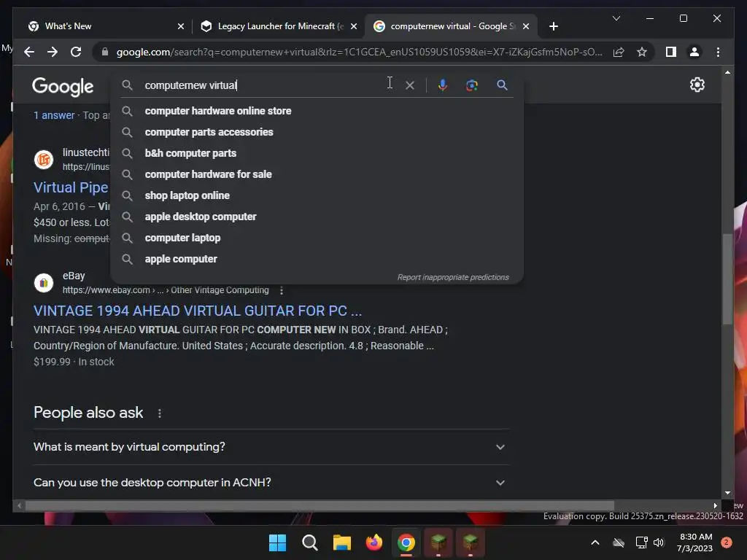The width and height of the screenshot is (747, 560).
Task: Reload the Google search page
Action: (x=76, y=52)
